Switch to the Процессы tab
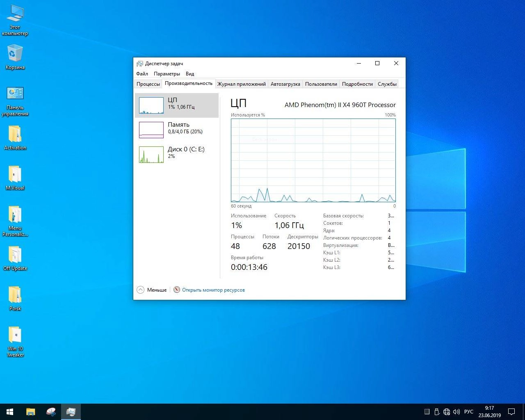 [x=148, y=84]
